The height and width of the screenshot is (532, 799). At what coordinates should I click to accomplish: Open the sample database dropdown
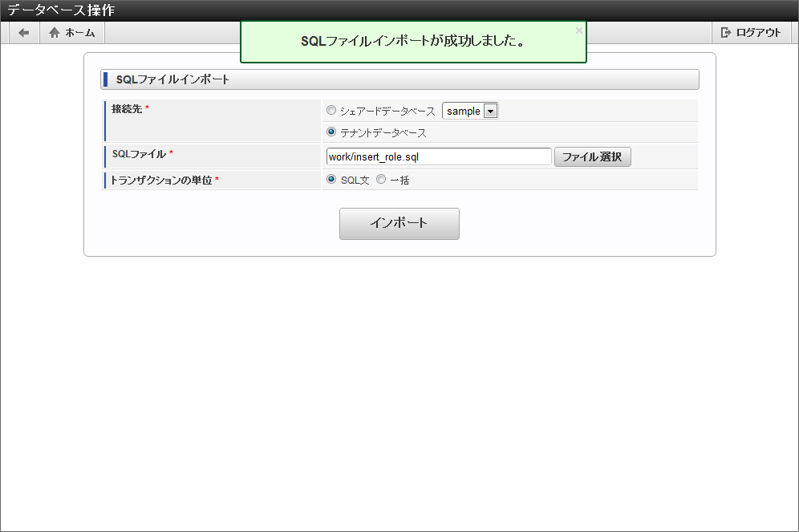(470, 111)
